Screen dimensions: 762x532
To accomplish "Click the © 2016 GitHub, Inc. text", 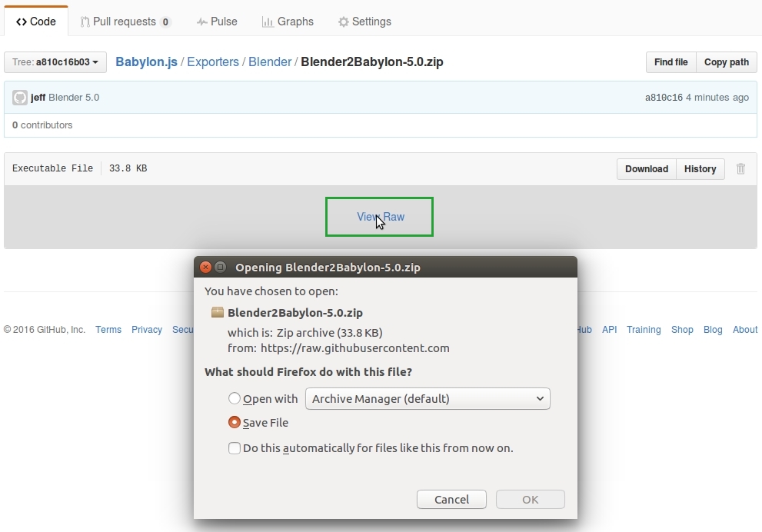I will 45,329.
